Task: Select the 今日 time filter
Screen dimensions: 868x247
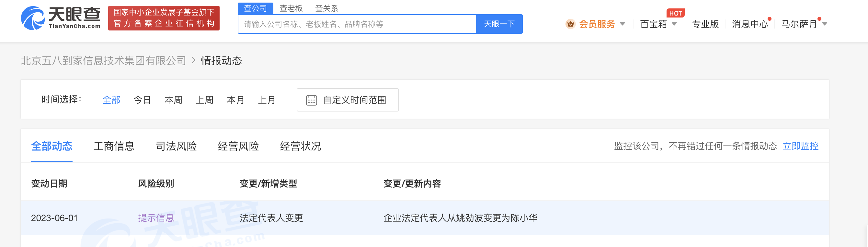Action: click(142, 100)
